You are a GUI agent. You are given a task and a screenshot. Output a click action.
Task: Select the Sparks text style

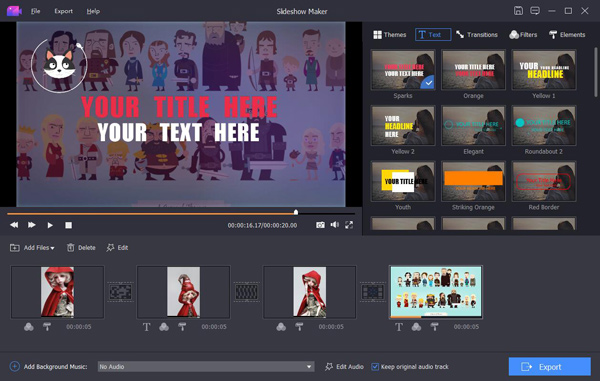pos(403,70)
